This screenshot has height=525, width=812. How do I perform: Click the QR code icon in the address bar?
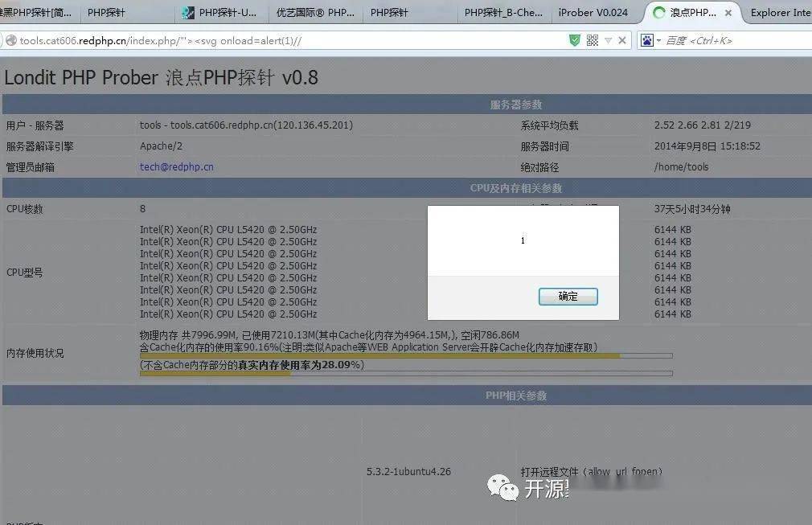pyautogui.click(x=592, y=40)
